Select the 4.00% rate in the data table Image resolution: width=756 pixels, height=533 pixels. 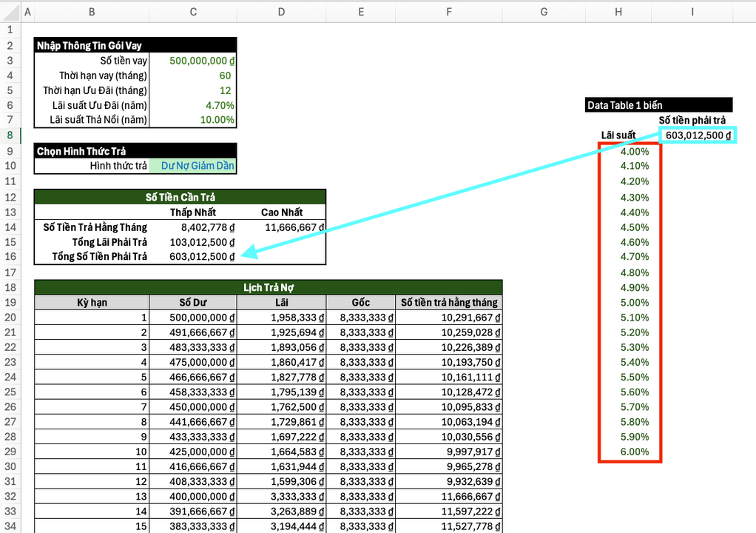634,152
